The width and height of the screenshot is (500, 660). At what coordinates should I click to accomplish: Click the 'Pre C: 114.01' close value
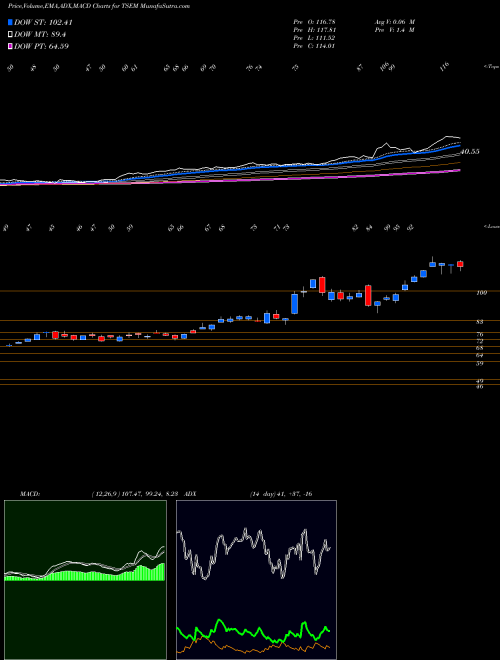pyautogui.click(x=314, y=46)
